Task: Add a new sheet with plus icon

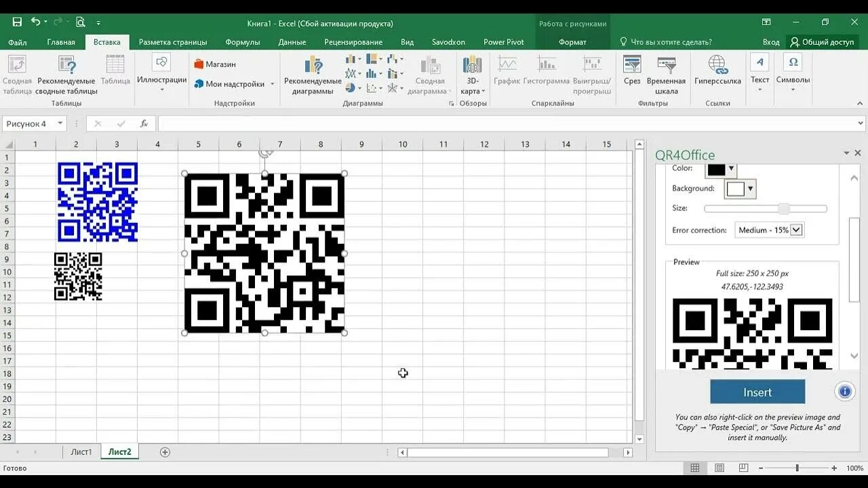Action: click(165, 452)
